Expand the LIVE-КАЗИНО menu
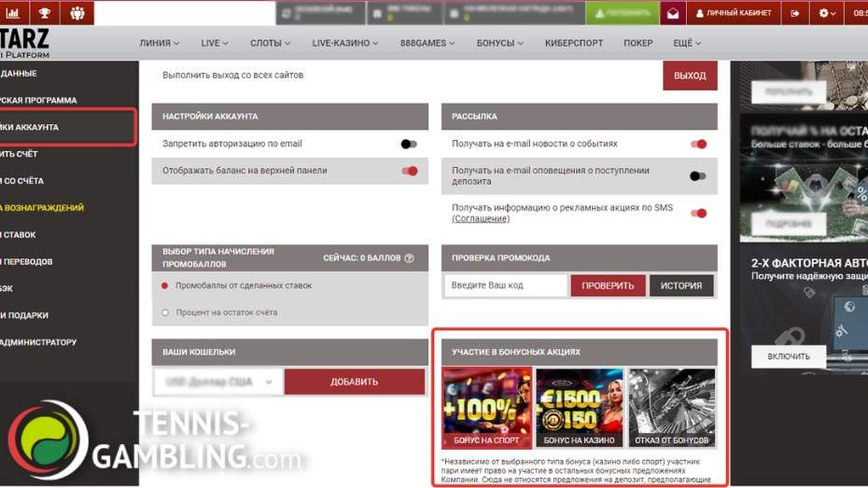The image size is (868, 488). coord(345,43)
